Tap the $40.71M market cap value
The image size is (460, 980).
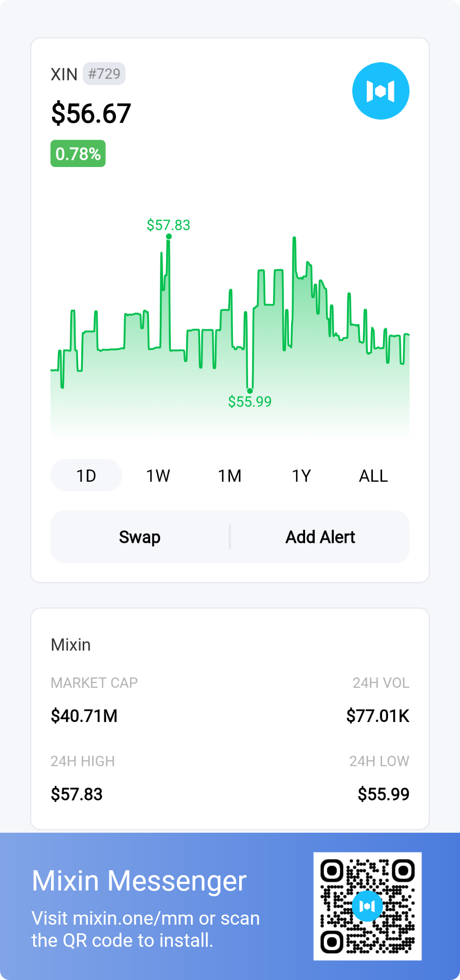[84, 716]
